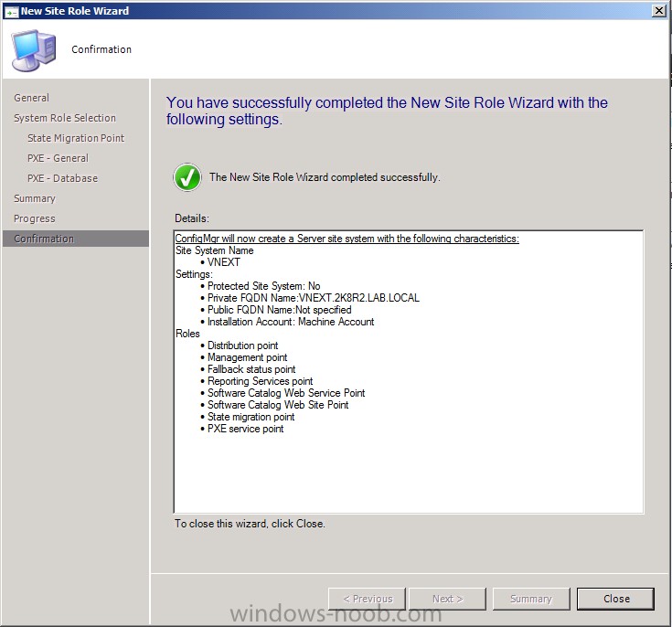Select the System Role Selection step
The height and width of the screenshot is (627, 672).
(x=65, y=118)
